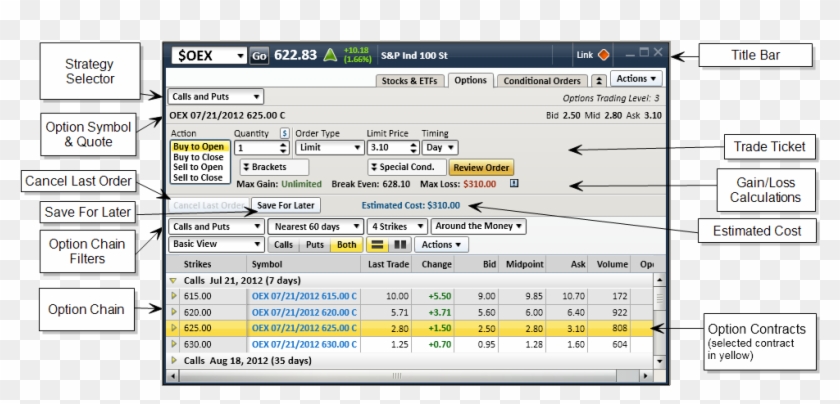Click the Volume cell 922
Screen dimensions: 840x404
(x=619, y=312)
